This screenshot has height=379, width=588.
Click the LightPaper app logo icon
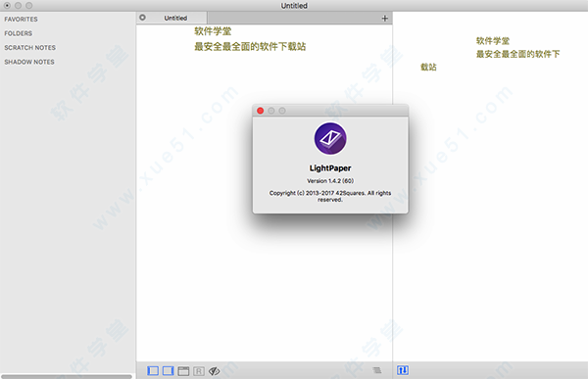(330, 139)
